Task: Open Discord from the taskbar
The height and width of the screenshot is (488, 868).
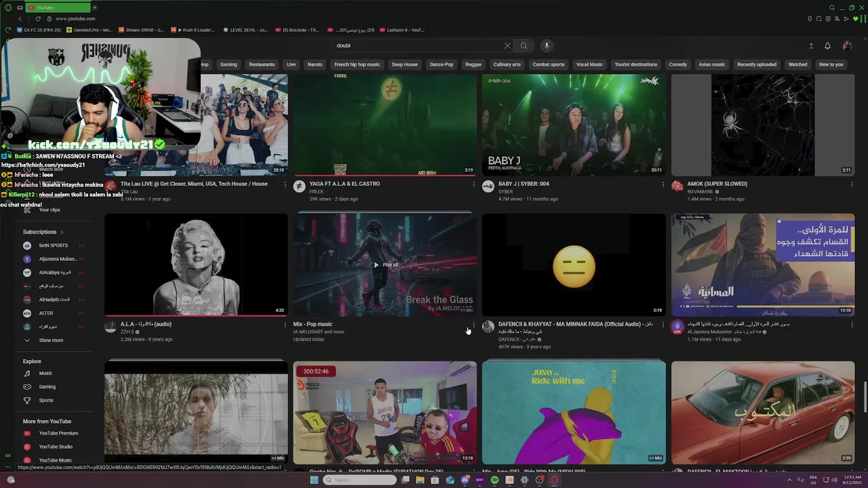Action: pos(465,480)
